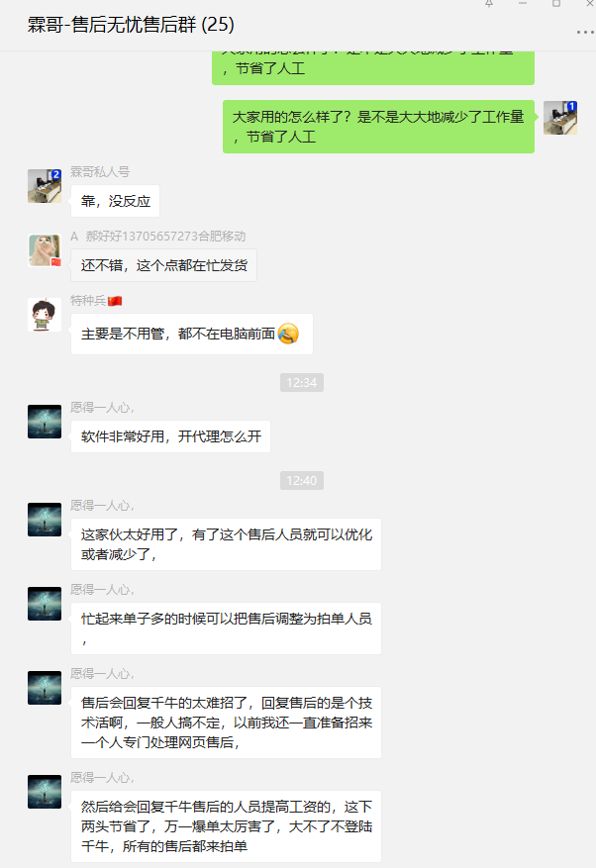
Task: Select the message 靠，没反应
Action: click(x=115, y=201)
